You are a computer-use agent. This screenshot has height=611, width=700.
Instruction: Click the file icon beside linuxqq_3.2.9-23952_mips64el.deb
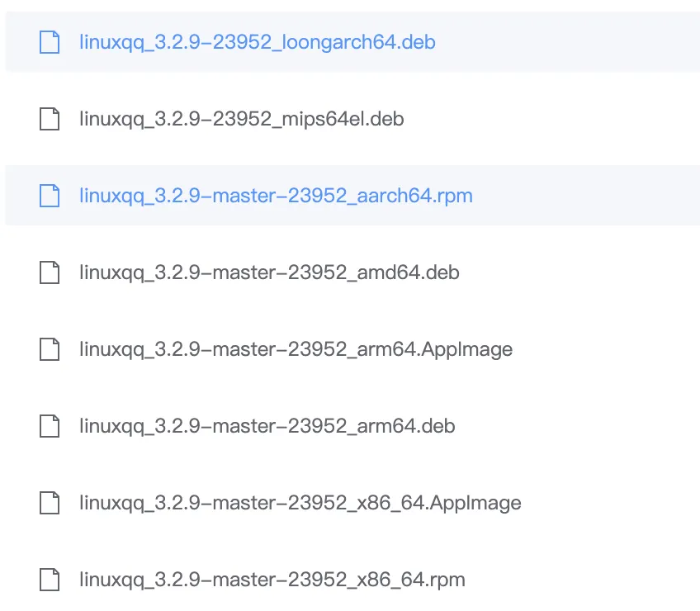(x=50, y=119)
